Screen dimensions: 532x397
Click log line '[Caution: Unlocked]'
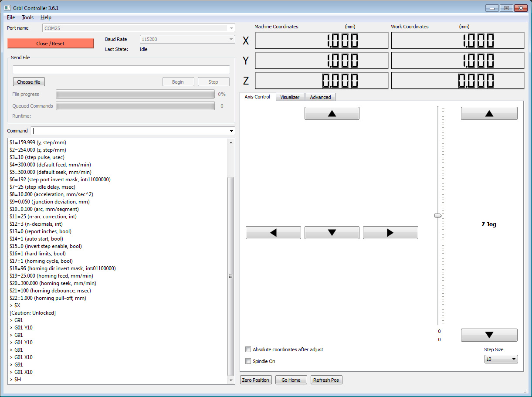pos(33,313)
